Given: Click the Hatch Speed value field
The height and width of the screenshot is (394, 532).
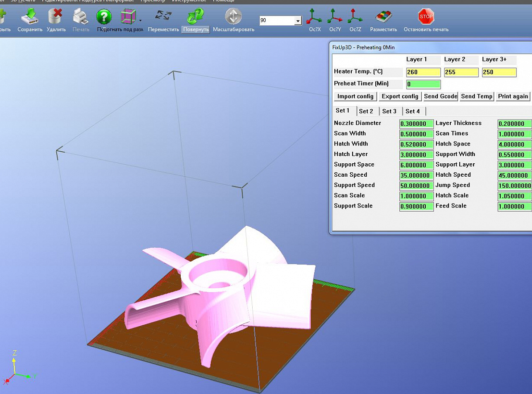Looking at the screenshot, I should pos(514,175).
